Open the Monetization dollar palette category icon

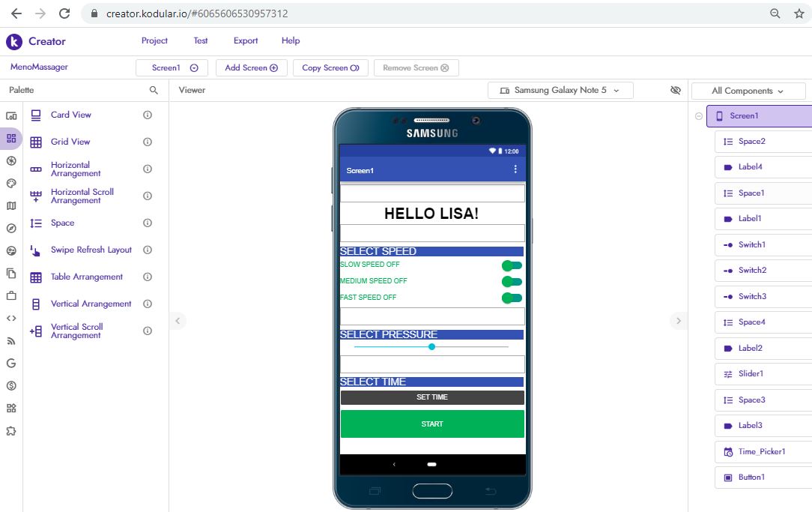click(11, 385)
